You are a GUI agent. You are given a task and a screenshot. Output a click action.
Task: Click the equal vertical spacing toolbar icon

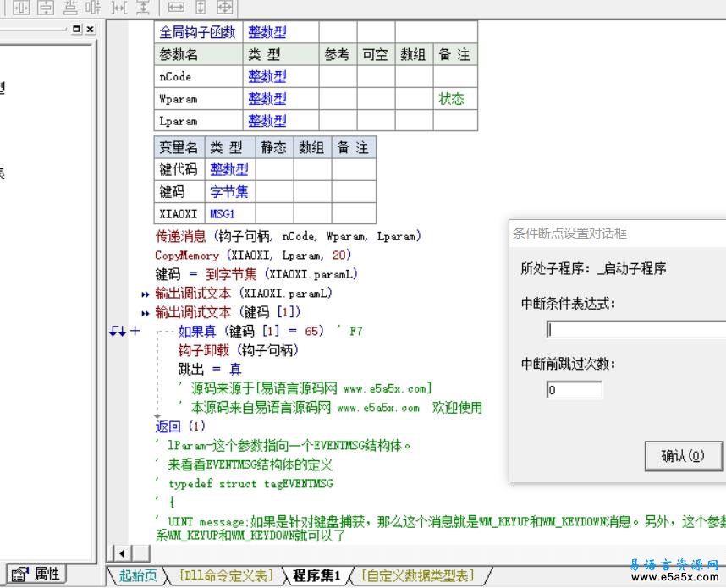pyautogui.click(x=70, y=8)
